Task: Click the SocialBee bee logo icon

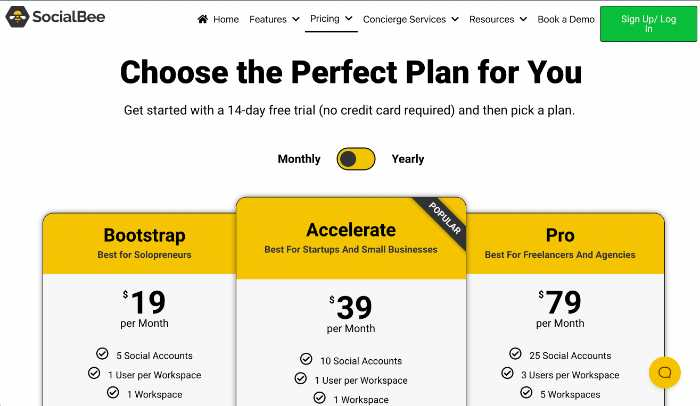Action: coord(17,17)
